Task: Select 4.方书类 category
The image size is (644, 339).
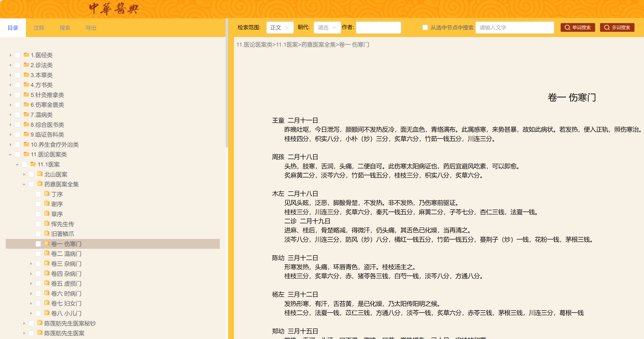Action: click(42, 85)
